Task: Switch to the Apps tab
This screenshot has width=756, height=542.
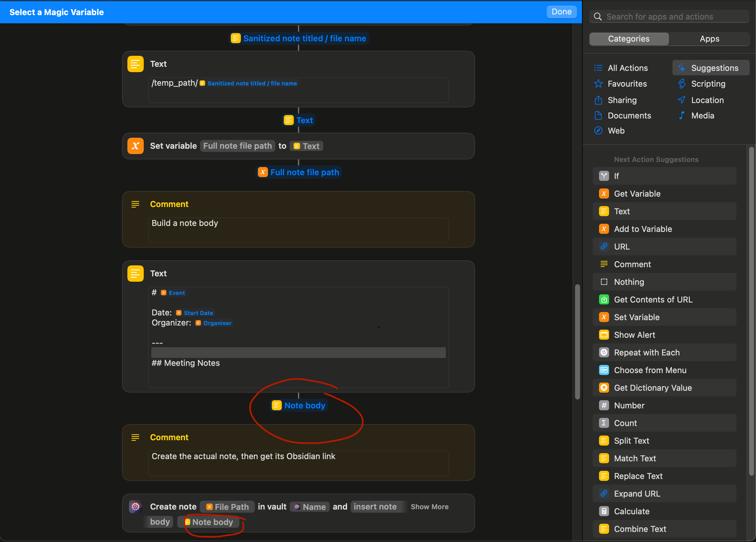Action: tap(709, 39)
